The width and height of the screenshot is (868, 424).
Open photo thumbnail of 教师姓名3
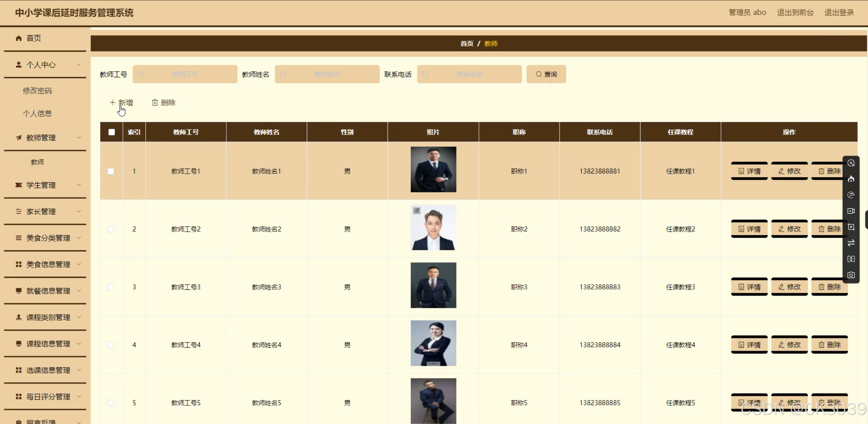tap(433, 285)
